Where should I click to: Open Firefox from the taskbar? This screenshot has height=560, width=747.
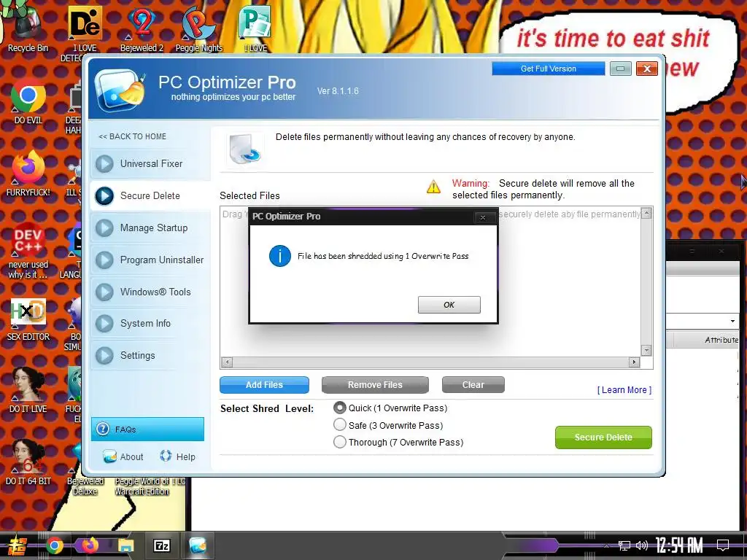click(x=90, y=545)
